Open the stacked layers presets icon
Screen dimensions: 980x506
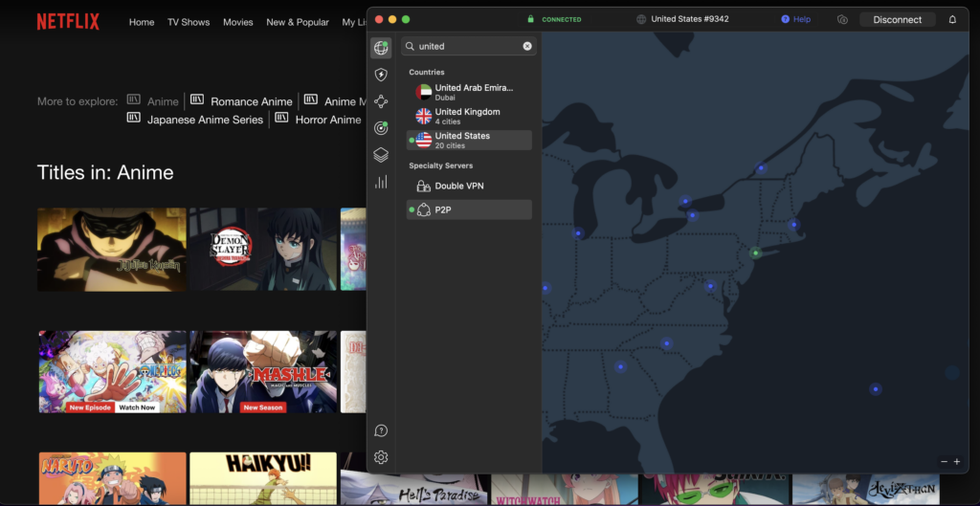tap(381, 155)
